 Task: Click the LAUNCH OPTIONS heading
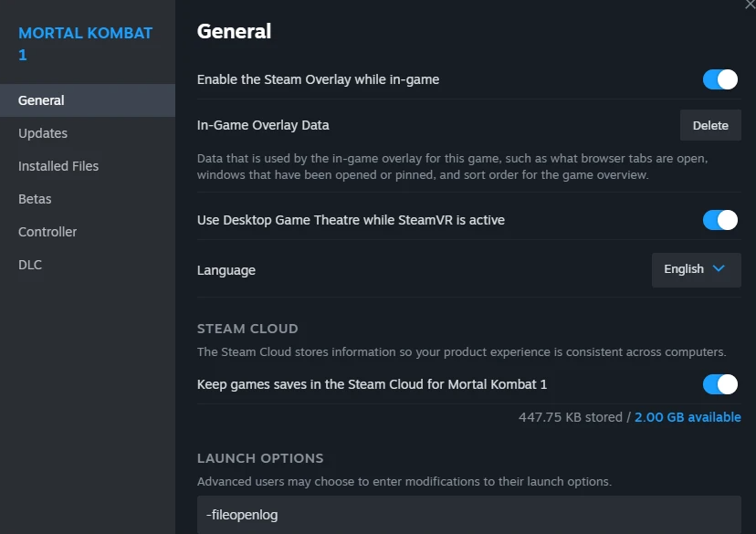click(x=260, y=458)
